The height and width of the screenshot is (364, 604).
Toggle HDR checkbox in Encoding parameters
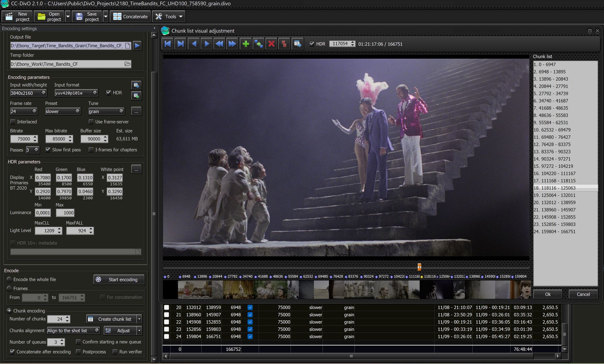[x=108, y=92]
